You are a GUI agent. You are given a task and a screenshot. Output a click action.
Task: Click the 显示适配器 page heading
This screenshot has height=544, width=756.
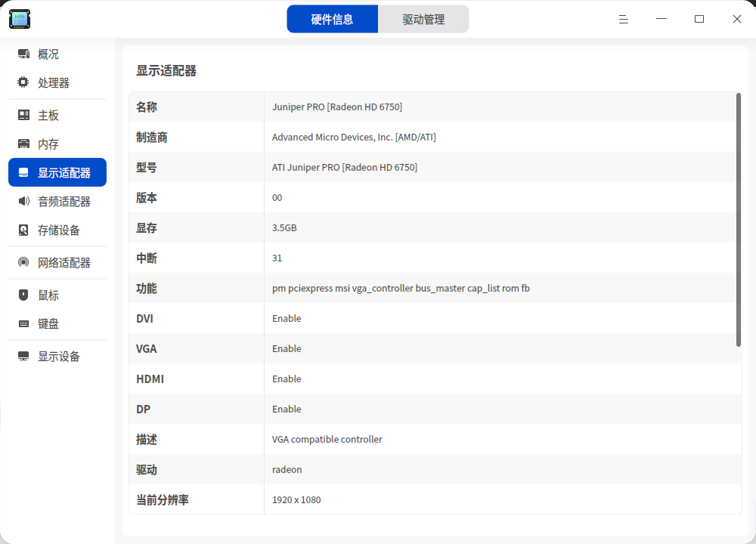tap(166, 71)
